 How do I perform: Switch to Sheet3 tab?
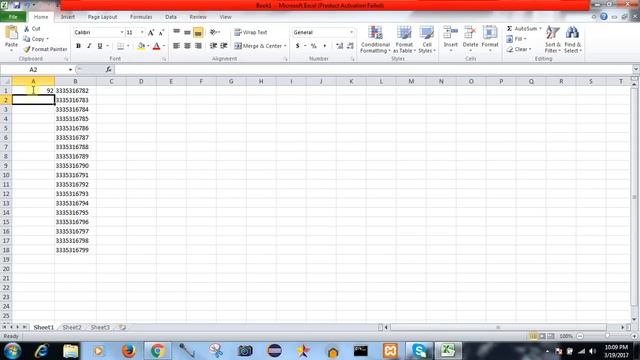coord(100,327)
